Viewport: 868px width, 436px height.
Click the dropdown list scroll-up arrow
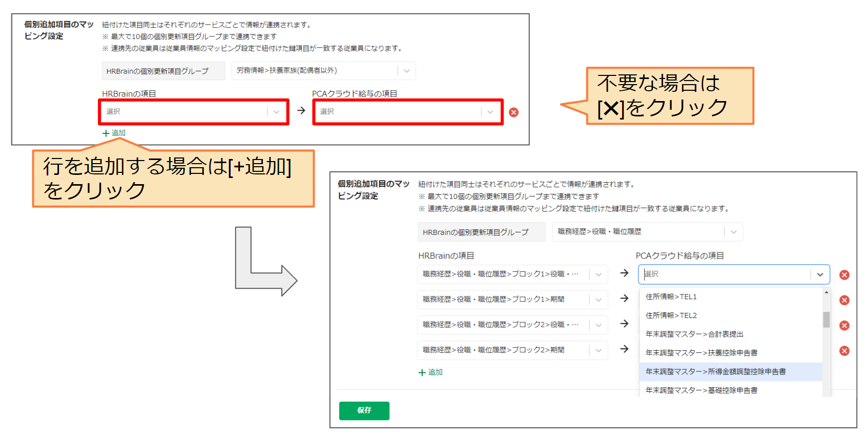826,292
